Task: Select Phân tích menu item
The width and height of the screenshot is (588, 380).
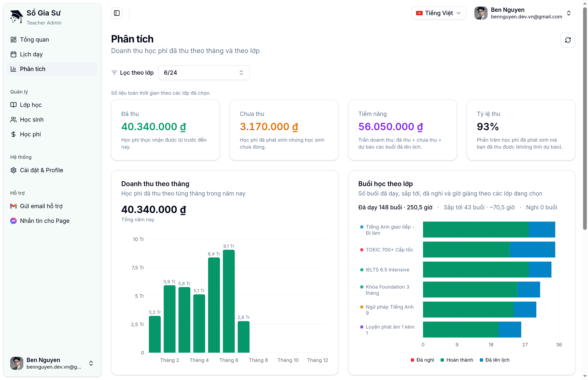Action: point(52,69)
